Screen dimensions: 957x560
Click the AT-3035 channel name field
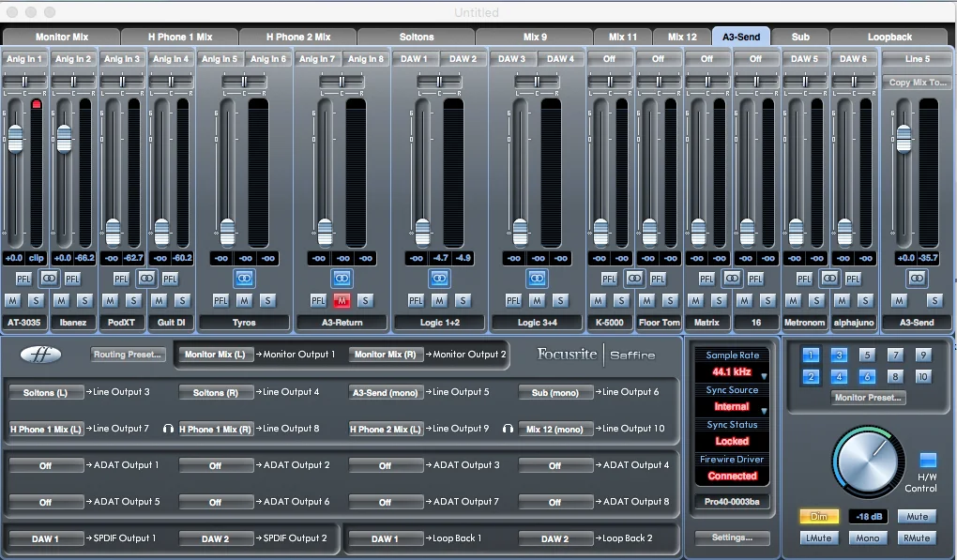point(23,322)
